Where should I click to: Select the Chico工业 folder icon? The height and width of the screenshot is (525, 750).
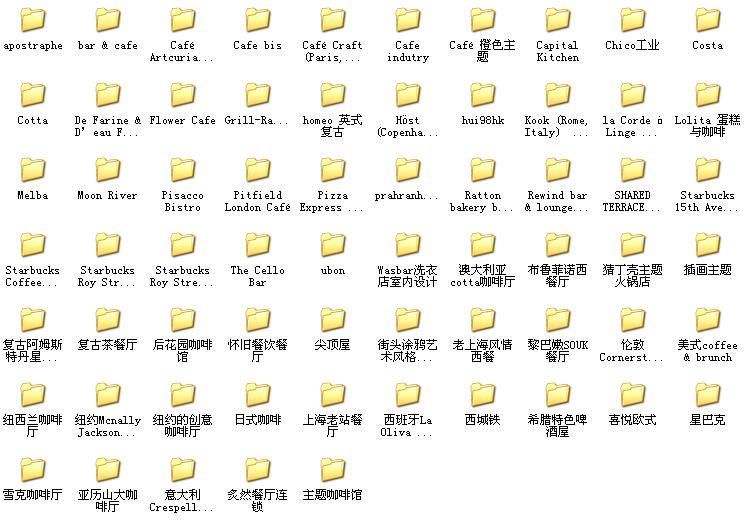pos(633,20)
